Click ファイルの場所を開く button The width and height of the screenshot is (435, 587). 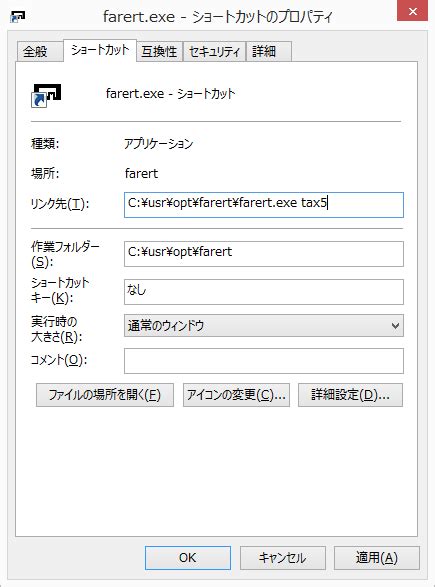tap(105, 395)
